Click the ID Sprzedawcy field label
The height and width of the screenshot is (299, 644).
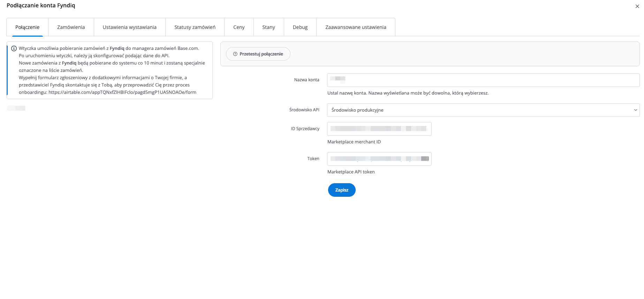305,129
